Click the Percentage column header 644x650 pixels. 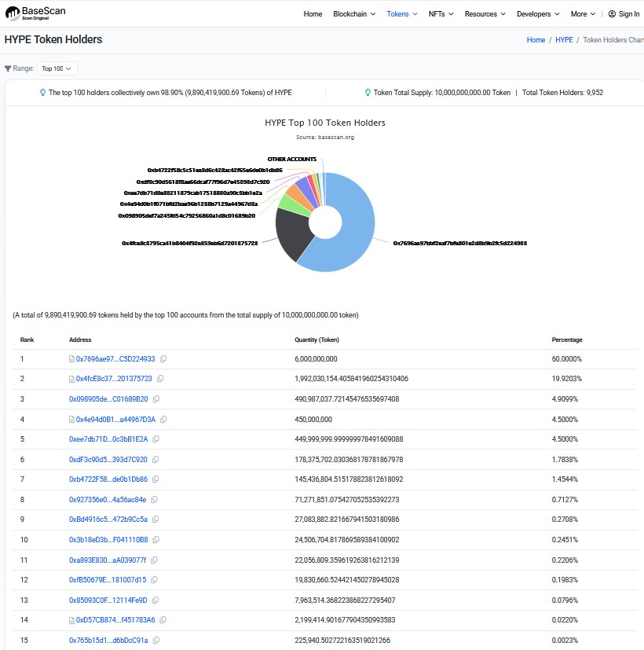[x=567, y=340]
